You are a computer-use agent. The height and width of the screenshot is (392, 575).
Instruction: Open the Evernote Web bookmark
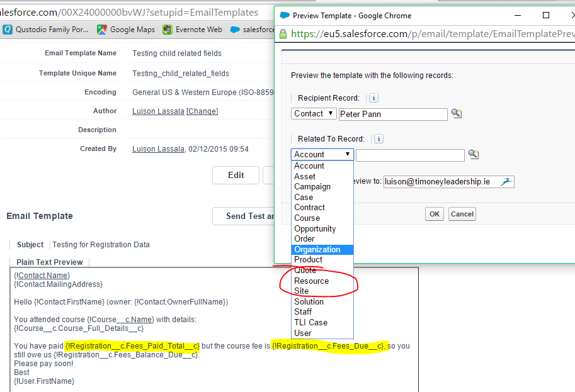pyautogui.click(x=193, y=30)
